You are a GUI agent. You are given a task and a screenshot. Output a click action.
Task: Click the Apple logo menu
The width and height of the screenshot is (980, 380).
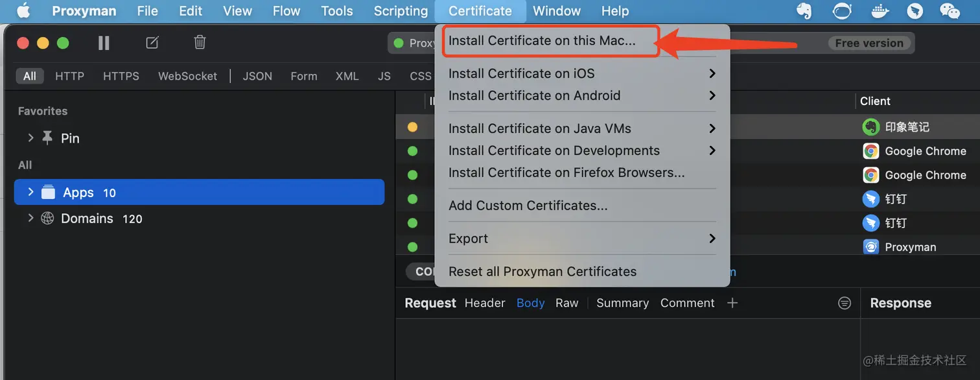(x=23, y=11)
